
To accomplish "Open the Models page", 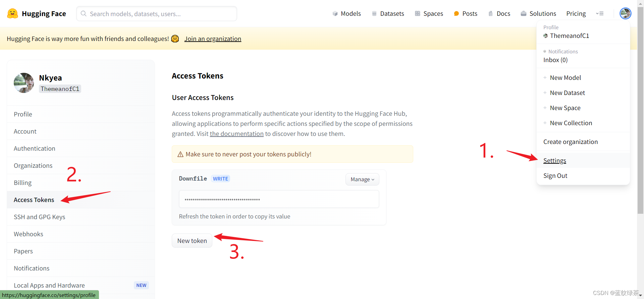I will pyautogui.click(x=351, y=14).
